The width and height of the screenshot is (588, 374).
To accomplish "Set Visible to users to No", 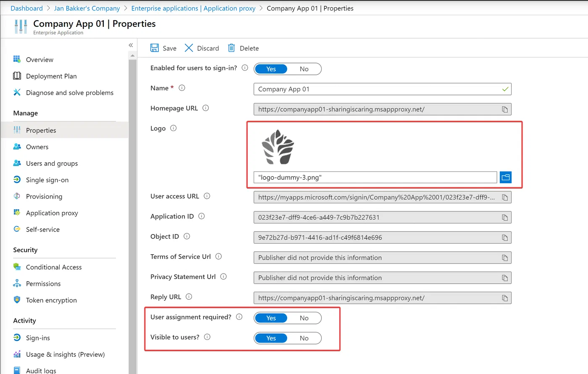I will 304,338.
